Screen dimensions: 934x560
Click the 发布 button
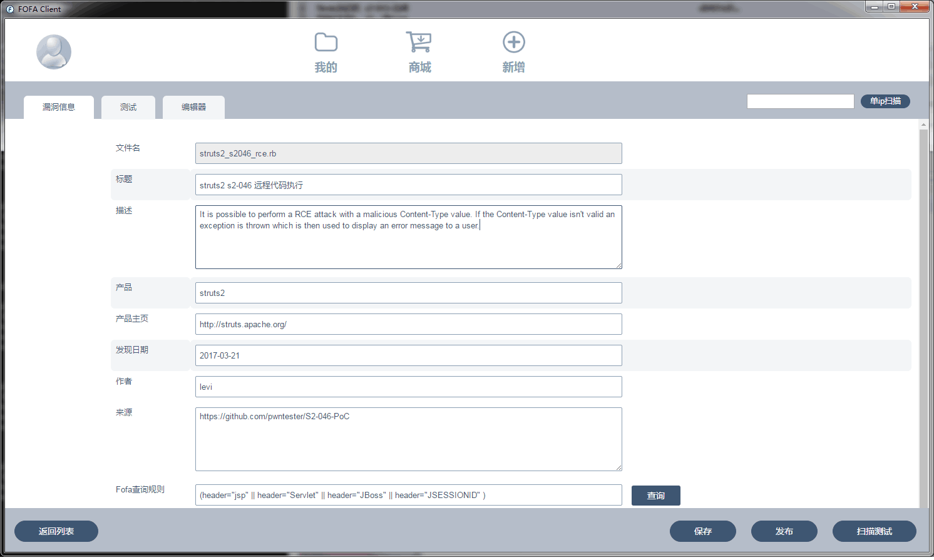coord(784,531)
